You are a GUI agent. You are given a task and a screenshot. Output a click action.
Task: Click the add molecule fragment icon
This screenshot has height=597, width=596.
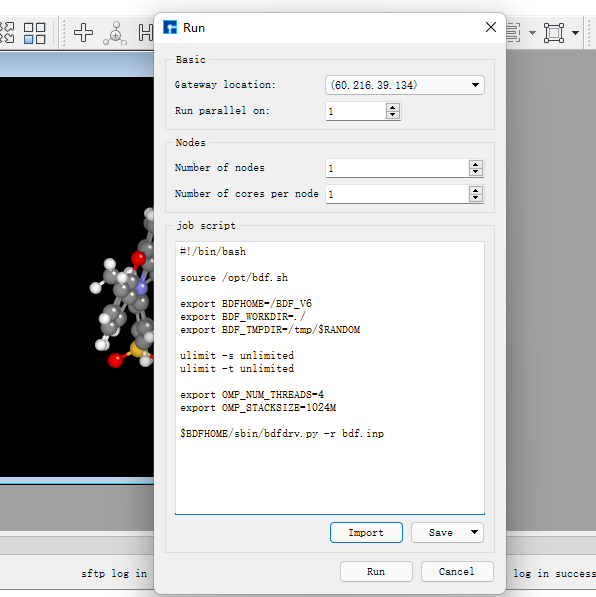[x=115, y=33]
